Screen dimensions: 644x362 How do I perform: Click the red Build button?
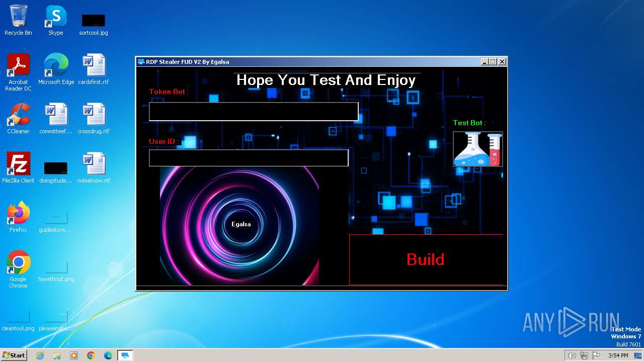click(426, 259)
